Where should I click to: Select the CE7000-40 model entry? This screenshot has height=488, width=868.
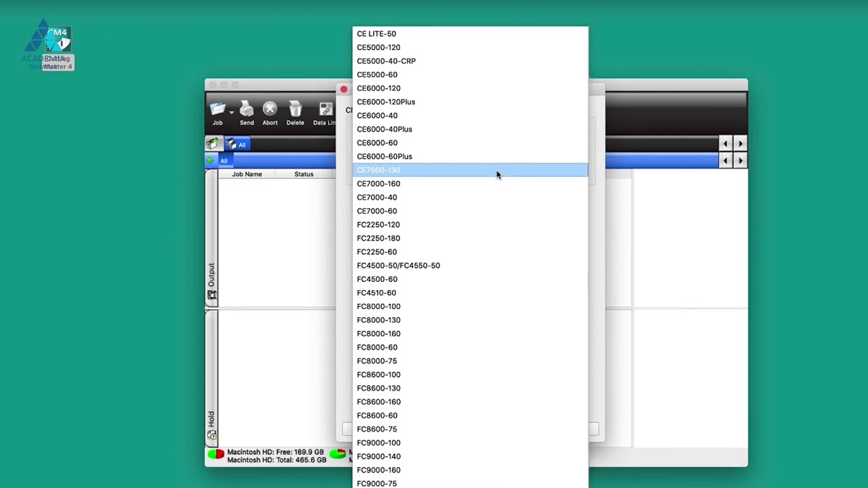(471, 197)
